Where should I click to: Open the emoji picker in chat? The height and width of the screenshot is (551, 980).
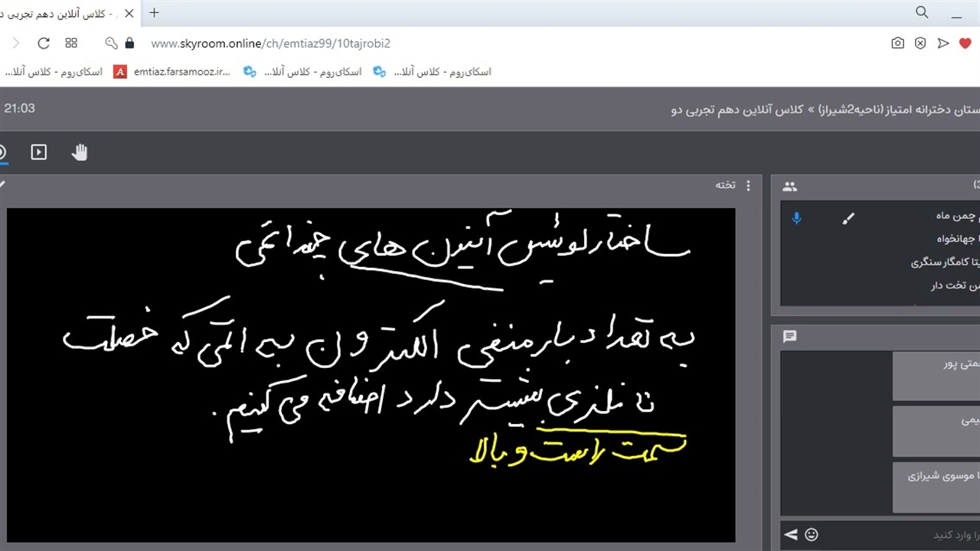[812, 535]
